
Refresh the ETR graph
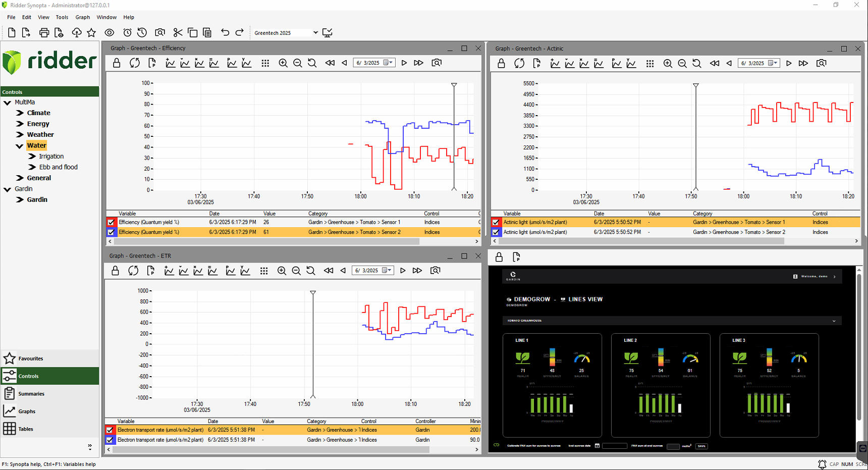tap(133, 271)
